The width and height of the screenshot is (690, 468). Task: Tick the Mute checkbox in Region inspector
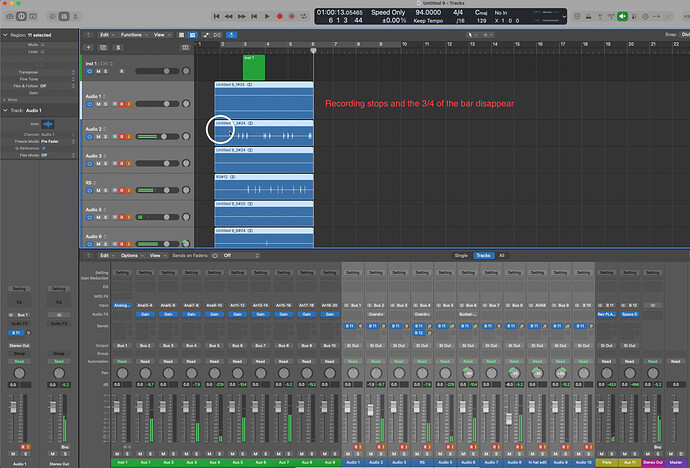click(43, 45)
